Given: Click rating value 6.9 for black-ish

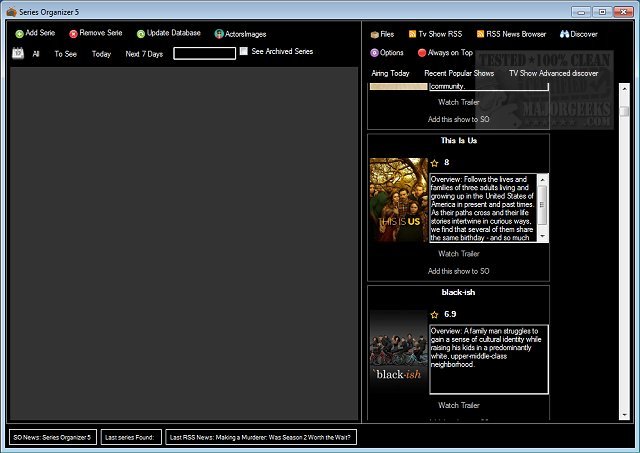Looking at the screenshot, I should [450, 314].
